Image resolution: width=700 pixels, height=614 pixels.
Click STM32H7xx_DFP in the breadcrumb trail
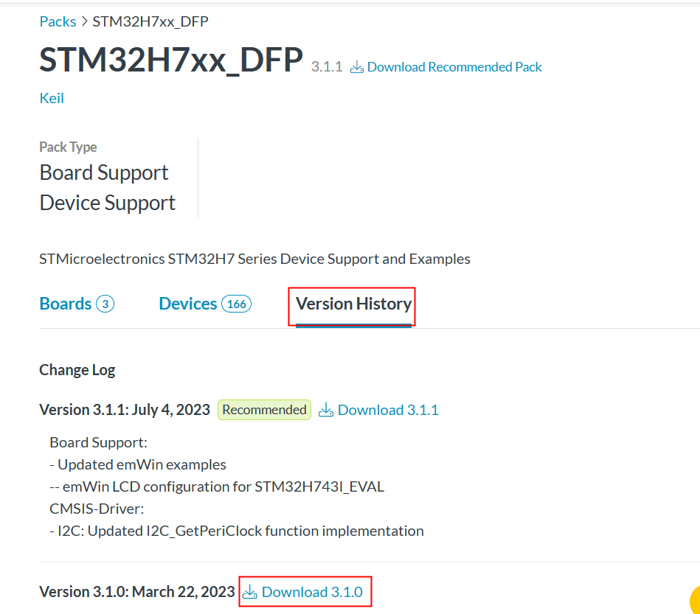tap(150, 21)
